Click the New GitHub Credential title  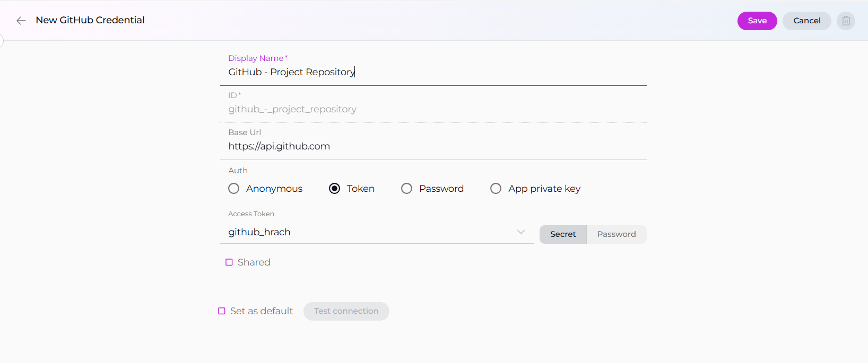(90, 20)
